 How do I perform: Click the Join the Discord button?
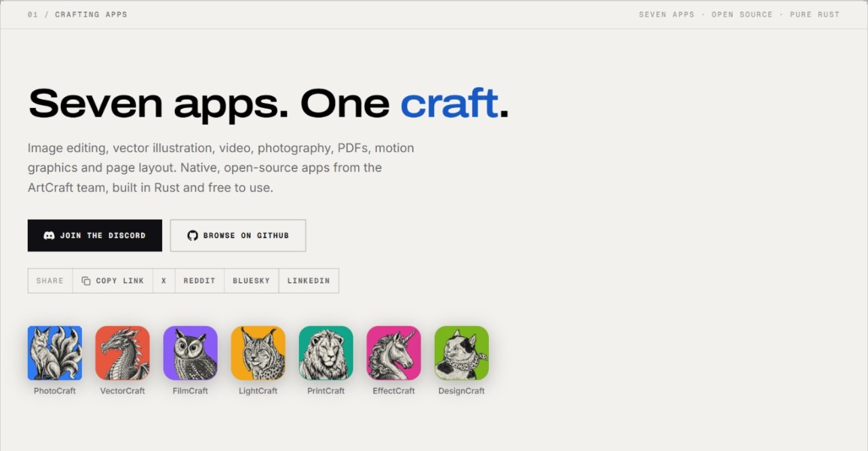[95, 235]
